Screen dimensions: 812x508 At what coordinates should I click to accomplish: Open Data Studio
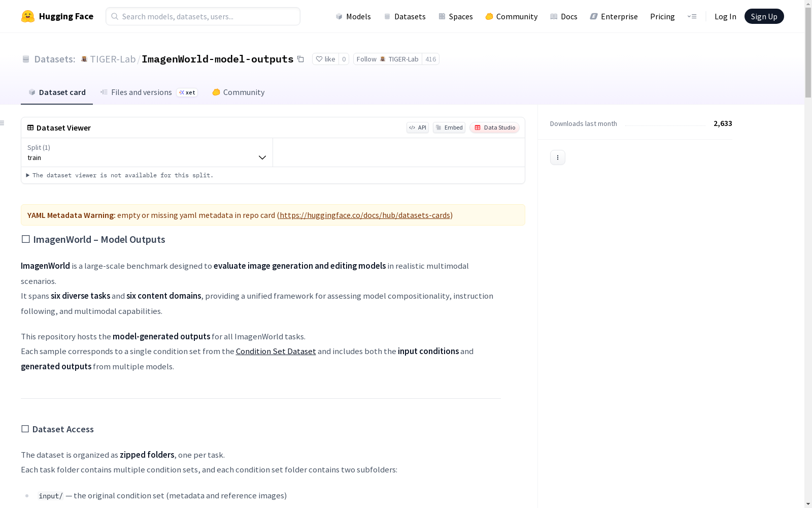(x=494, y=128)
